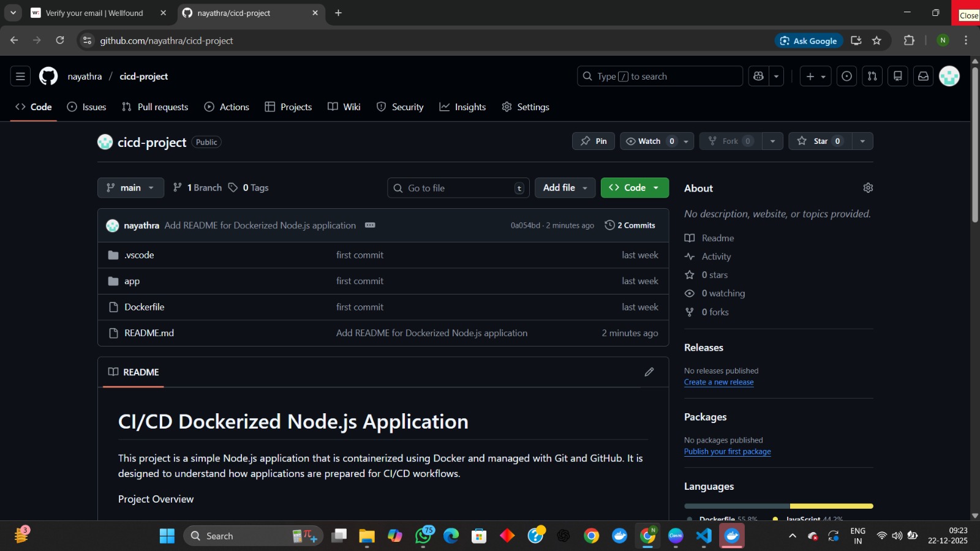This screenshot has width=980, height=551.
Task: Open the 1 Branch link
Action: click(197, 188)
